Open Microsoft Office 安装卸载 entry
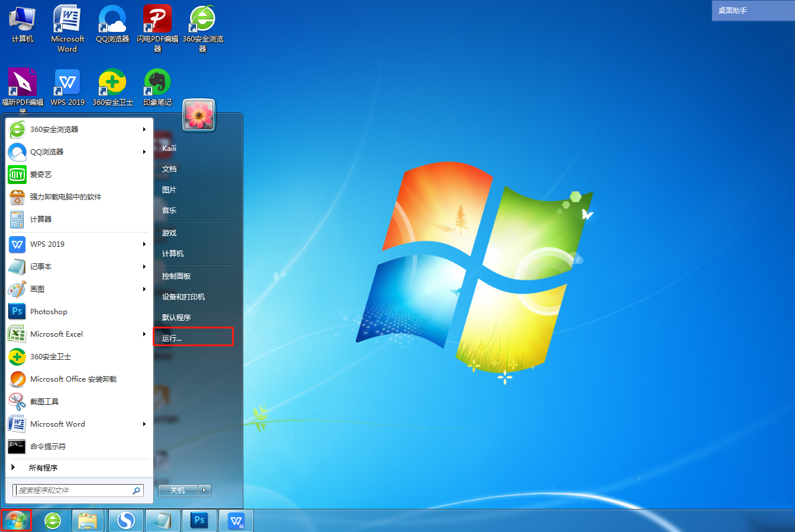795x532 pixels. pyautogui.click(x=79, y=379)
